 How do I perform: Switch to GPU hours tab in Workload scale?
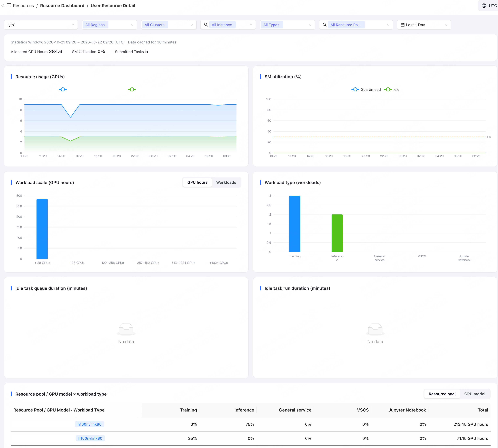pos(197,182)
